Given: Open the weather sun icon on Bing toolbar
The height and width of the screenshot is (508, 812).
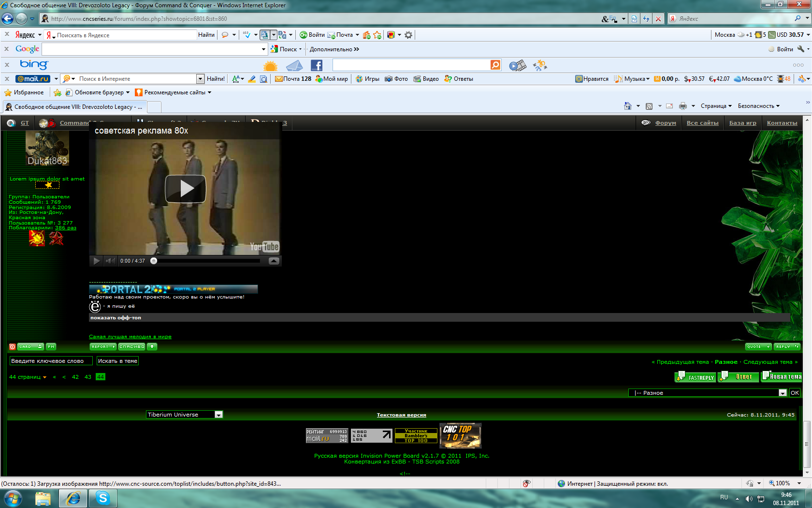Looking at the screenshot, I should click(270, 65).
